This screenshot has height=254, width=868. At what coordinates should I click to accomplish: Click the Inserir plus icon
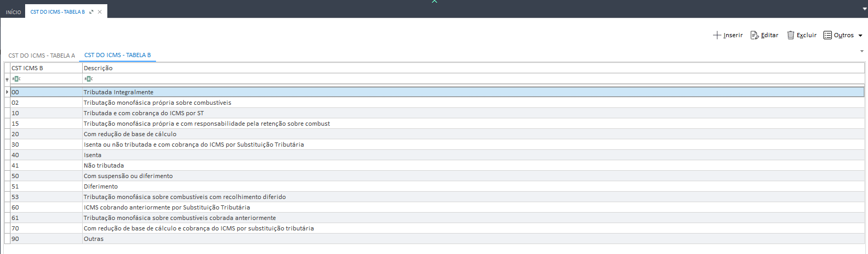pyautogui.click(x=717, y=35)
